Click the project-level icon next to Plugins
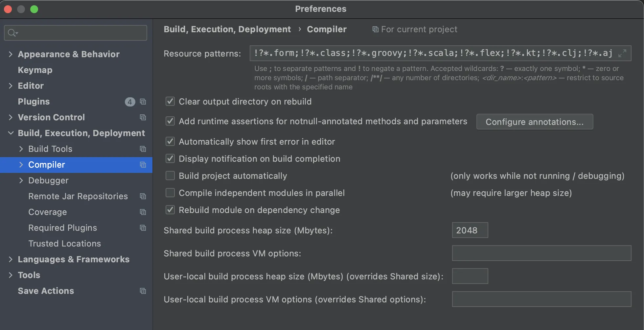 pos(143,102)
